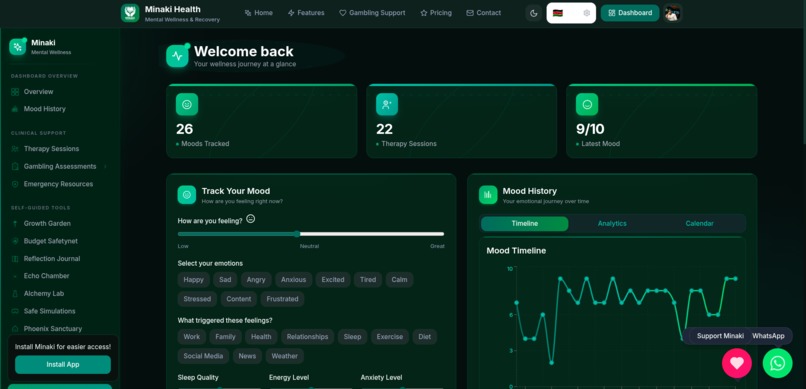Viewport: 806px width, 389px height.
Task: Click the Overview grid icon in sidebar
Action: 15,92
